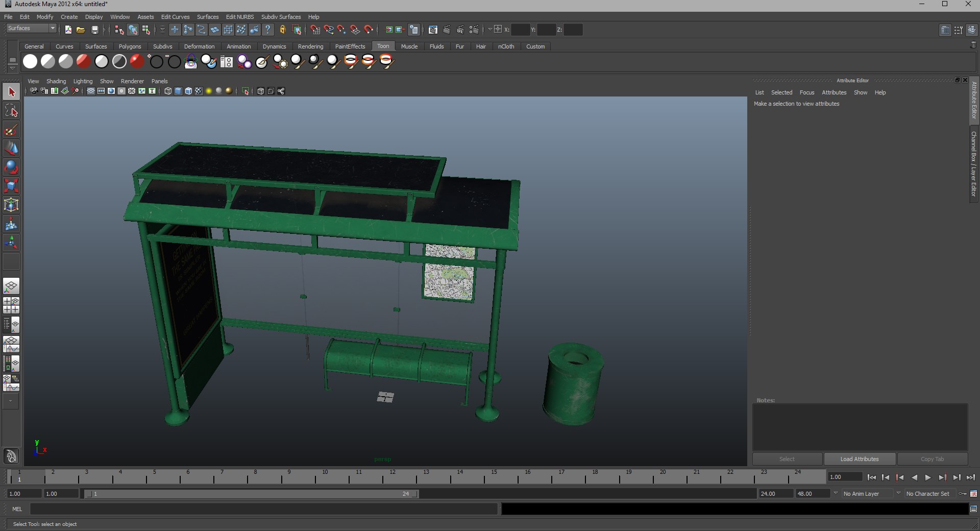Image resolution: width=980 pixels, height=531 pixels.
Task: Open the viewport Lighting menu
Action: pos(83,81)
